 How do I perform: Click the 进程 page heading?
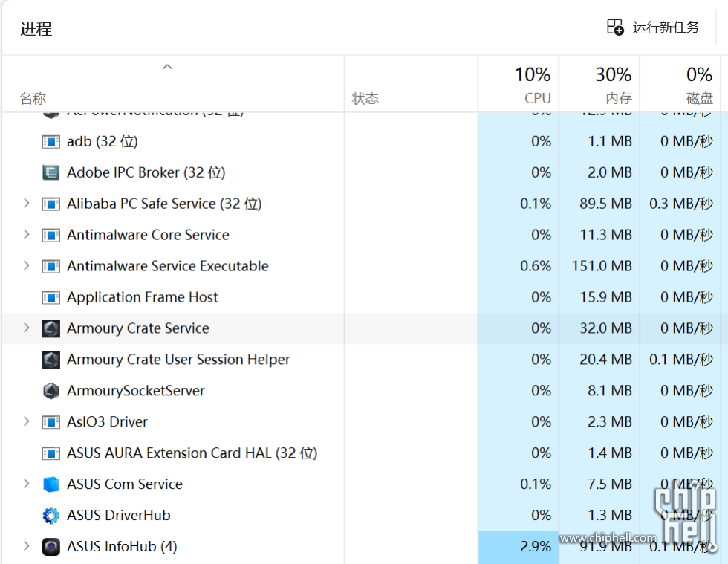(36, 29)
